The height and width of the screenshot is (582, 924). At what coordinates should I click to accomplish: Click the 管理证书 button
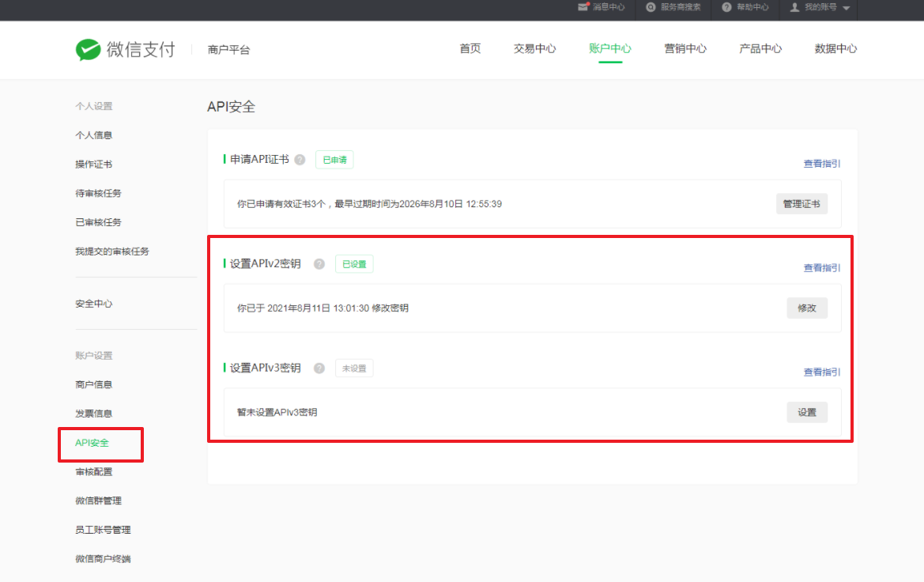(x=801, y=204)
